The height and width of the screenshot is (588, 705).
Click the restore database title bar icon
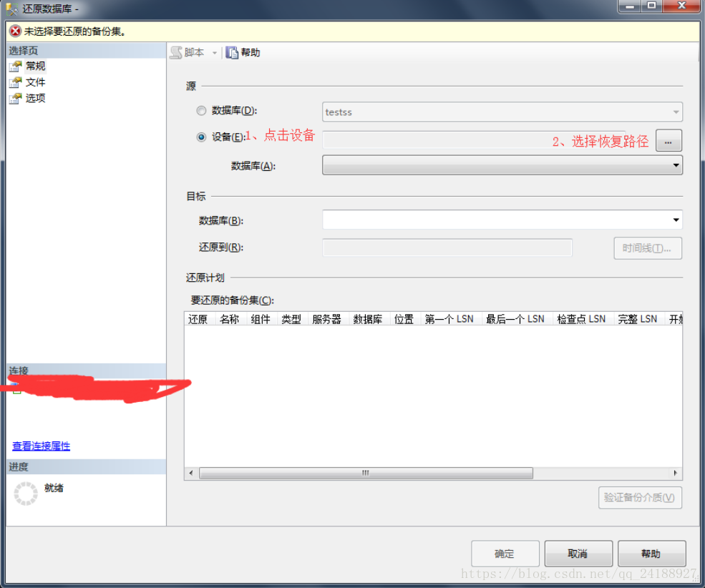coord(11,9)
